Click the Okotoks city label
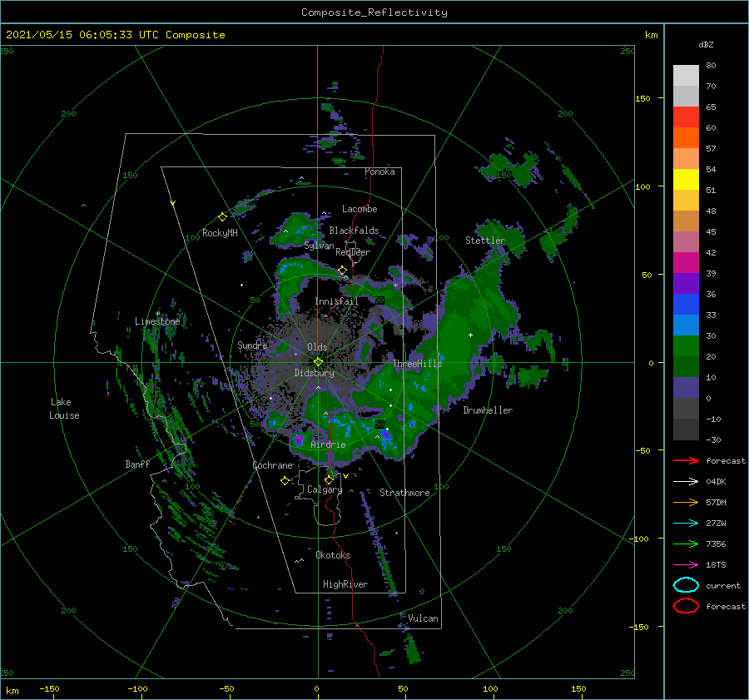This screenshot has width=749, height=700. click(333, 555)
